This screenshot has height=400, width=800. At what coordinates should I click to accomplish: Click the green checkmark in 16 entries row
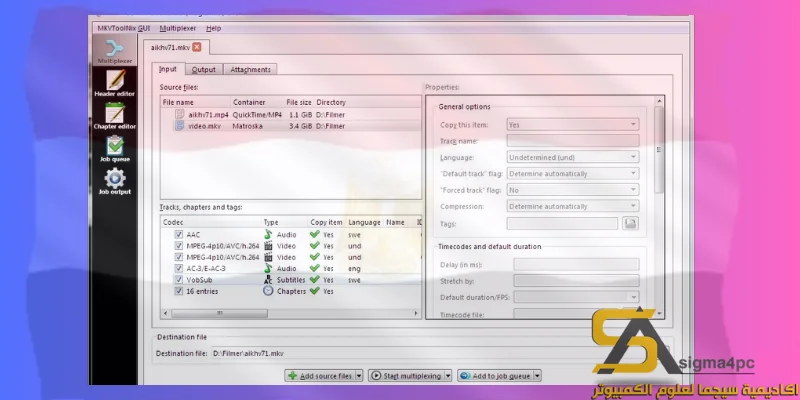[x=315, y=290]
